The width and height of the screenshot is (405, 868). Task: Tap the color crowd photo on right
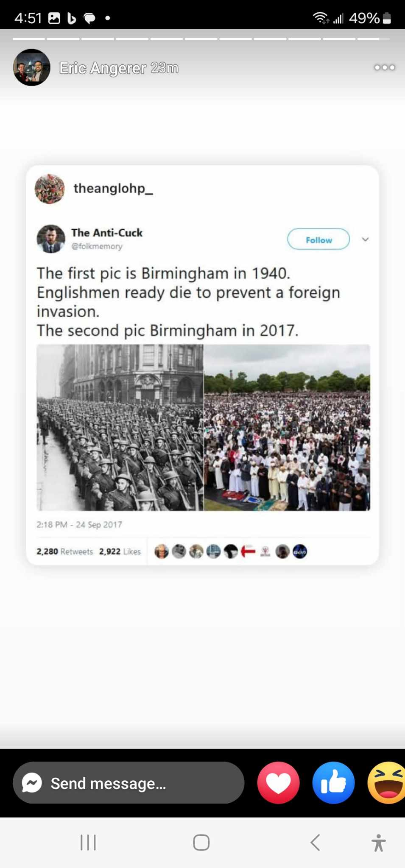(x=287, y=427)
